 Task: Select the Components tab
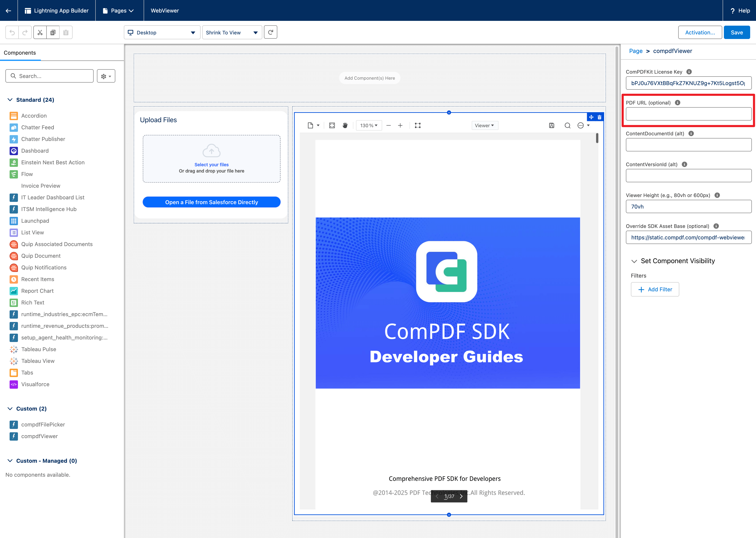[20, 53]
